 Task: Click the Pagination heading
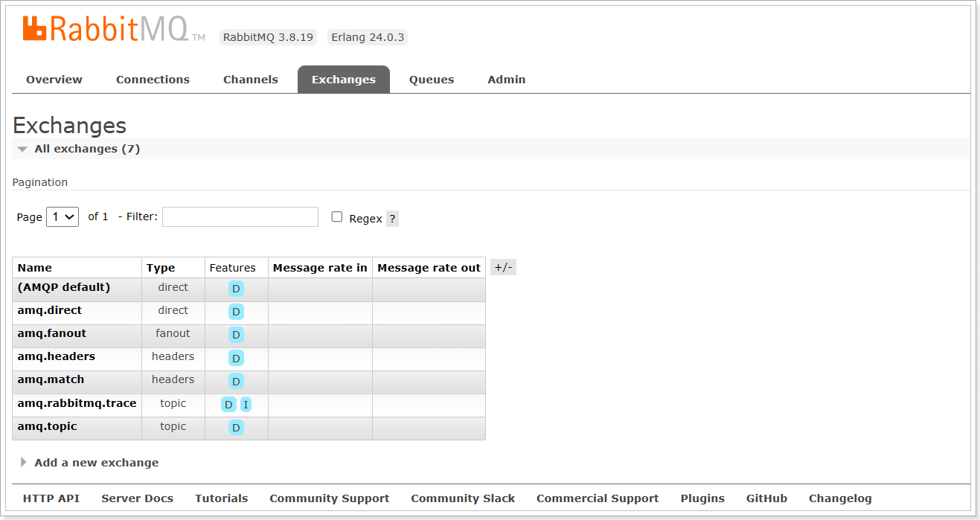(x=40, y=182)
